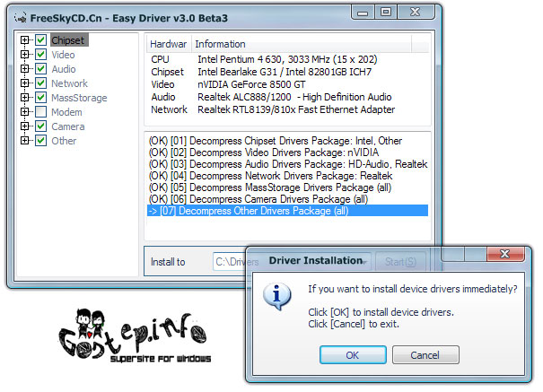
Task: Select log line [06] Decompress Camera Drivers
Action: pos(287,199)
